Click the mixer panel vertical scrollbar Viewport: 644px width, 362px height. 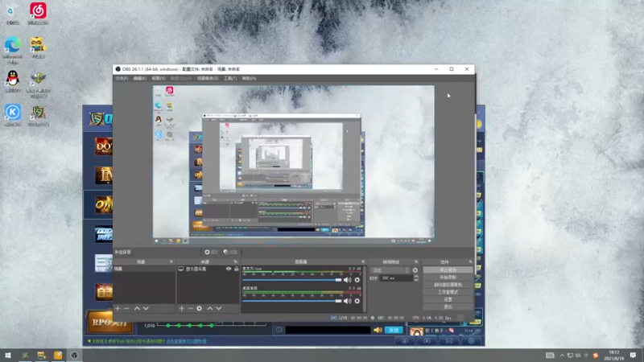click(x=365, y=289)
